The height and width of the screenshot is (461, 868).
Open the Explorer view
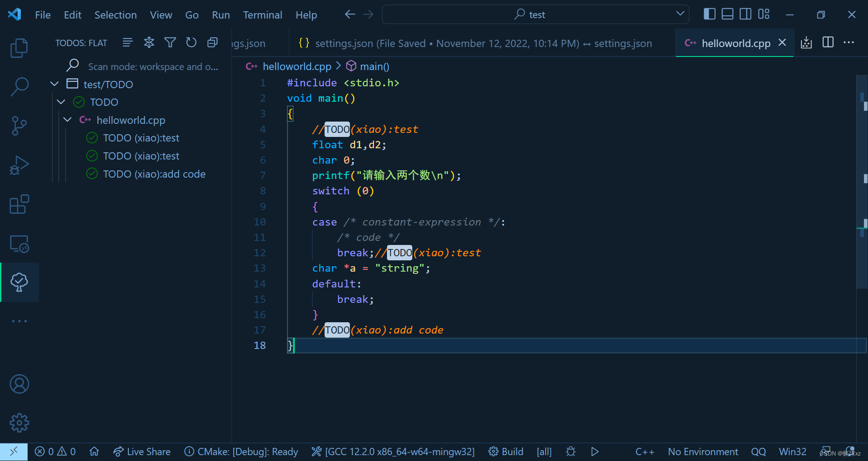click(19, 48)
